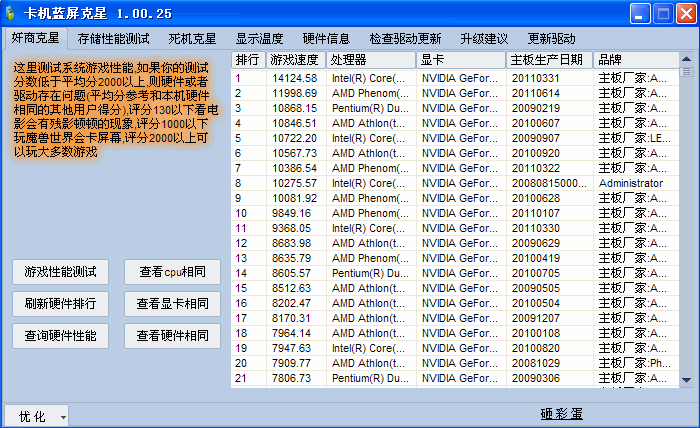Screen dimensions: 700x428
Task: Click the 主板厂家:Ph... brand cell
Action: tap(634, 363)
